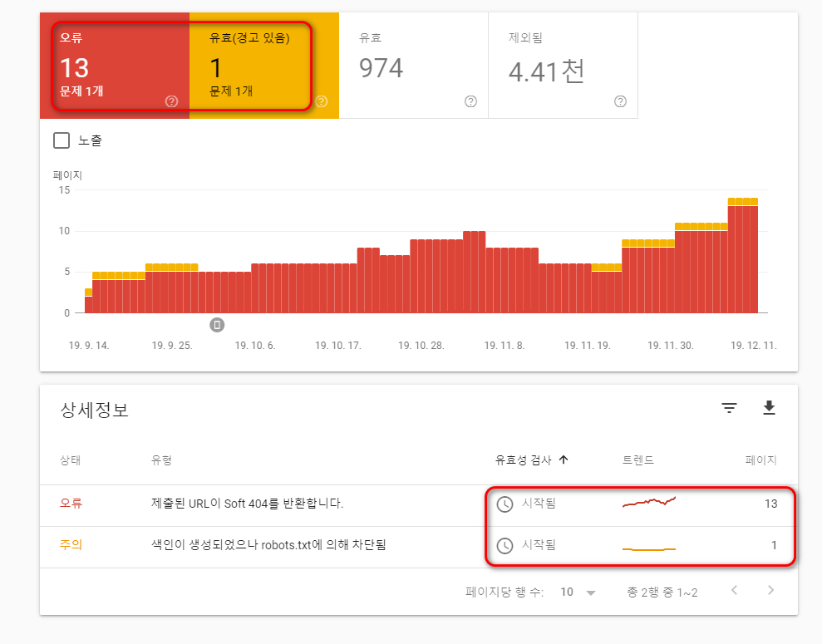This screenshot has width=822, height=644.
Task: Click clock icon in Soft 404 row
Action: click(x=505, y=504)
